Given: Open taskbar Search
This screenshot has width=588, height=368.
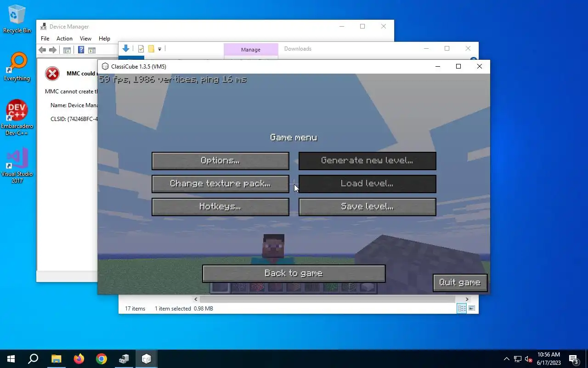Looking at the screenshot, I should click(33, 359).
